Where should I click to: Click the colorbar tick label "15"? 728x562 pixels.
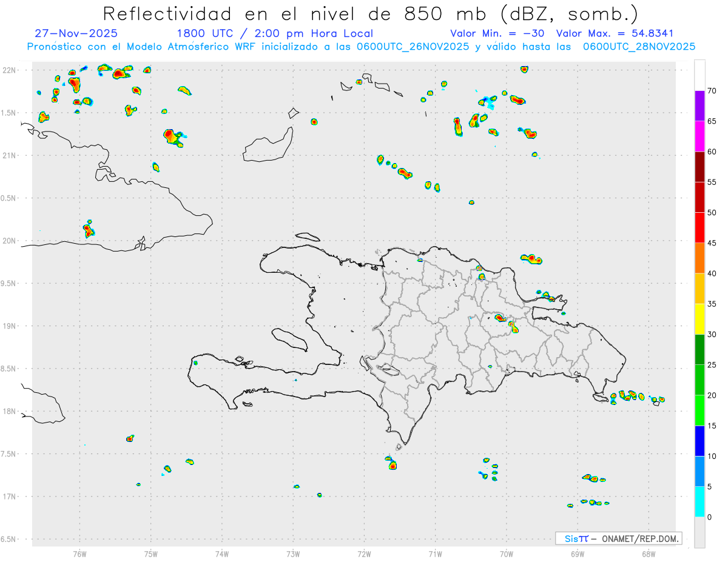click(712, 426)
